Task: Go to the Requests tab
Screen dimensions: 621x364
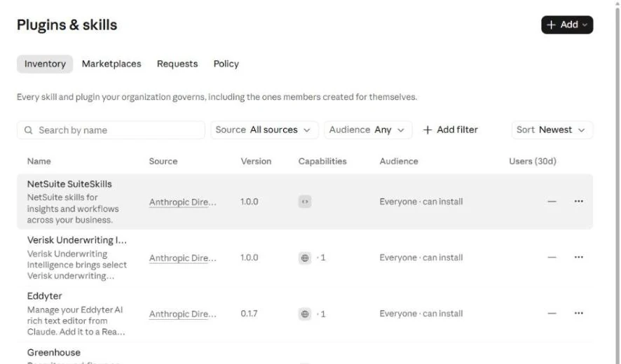Action: point(177,64)
